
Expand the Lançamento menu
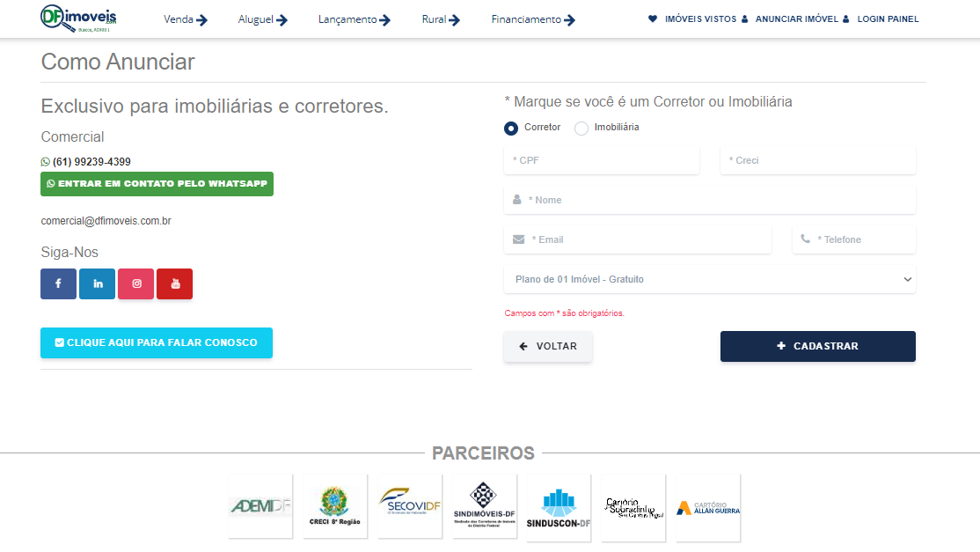pos(354,19)
